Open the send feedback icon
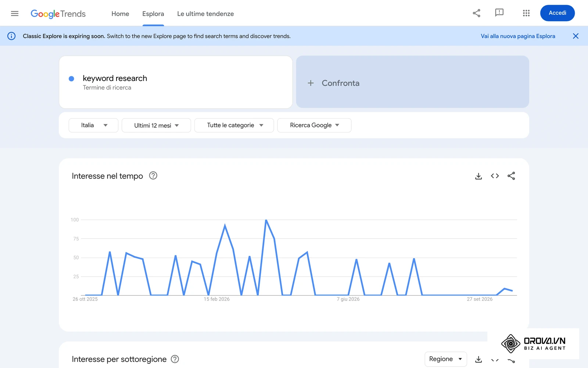Image resolution: width=588 pixels, height=368 pixels. click(499, 13)
